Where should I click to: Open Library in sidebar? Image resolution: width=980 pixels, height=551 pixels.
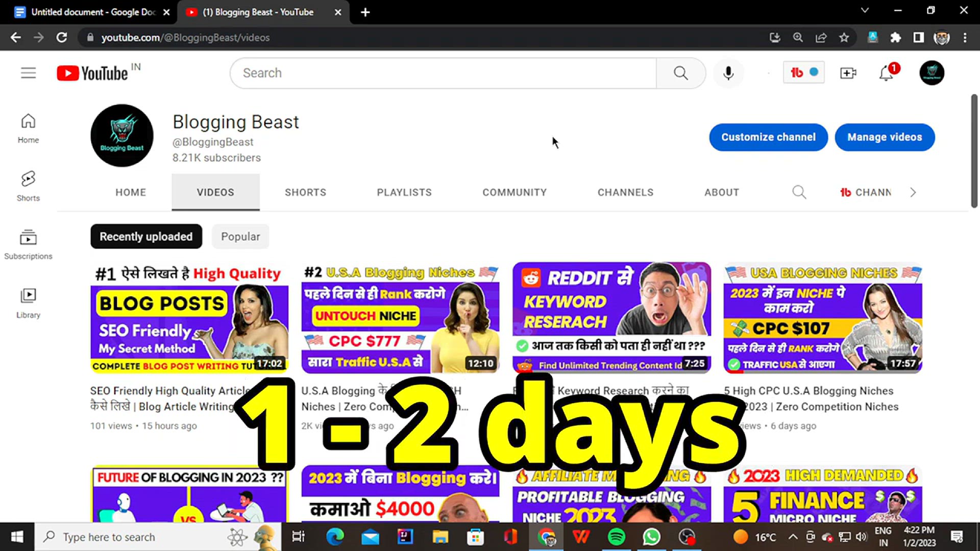tap(28, 303)
